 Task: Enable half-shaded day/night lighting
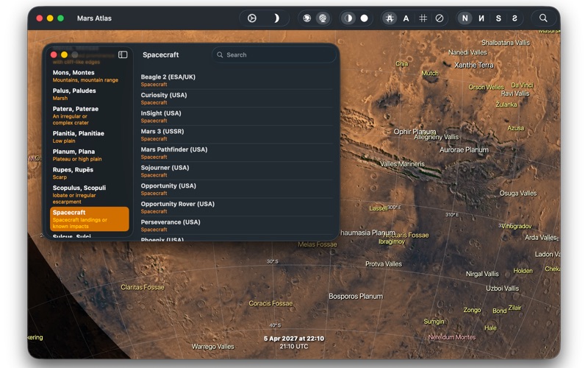[x=348, y=18]
